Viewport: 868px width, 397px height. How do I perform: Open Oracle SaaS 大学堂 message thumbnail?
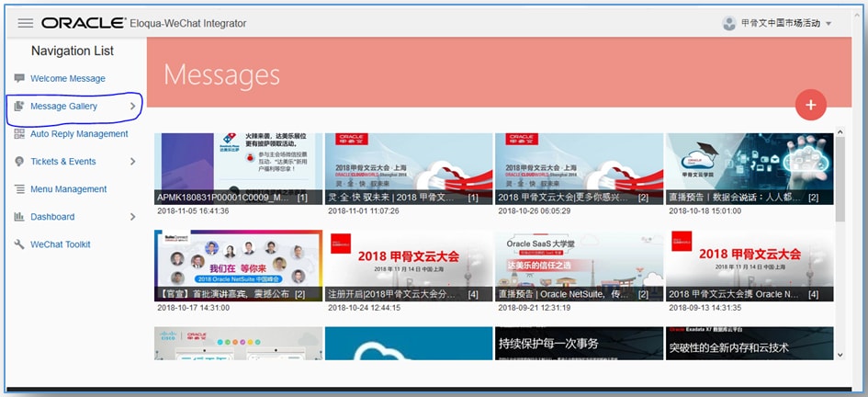point(579,266)
